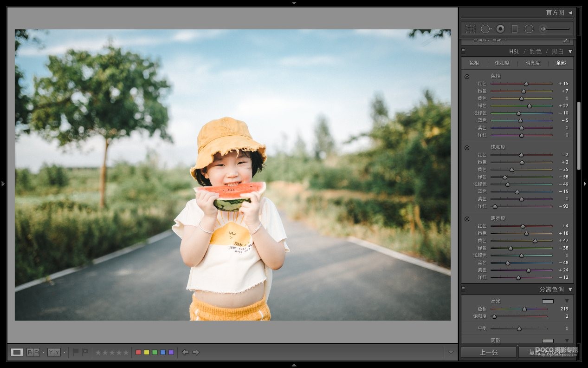The width and height of the screenshot is (588, 368).
Task: Click the loupe view mode icon
Action: 17,352
